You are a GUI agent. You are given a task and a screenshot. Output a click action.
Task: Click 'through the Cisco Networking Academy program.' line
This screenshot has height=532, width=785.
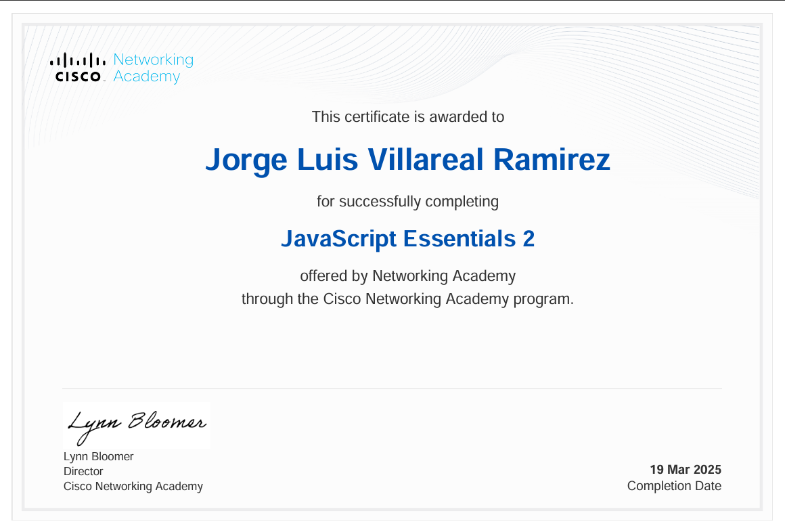pyautogui.click(x=407, y=299)
